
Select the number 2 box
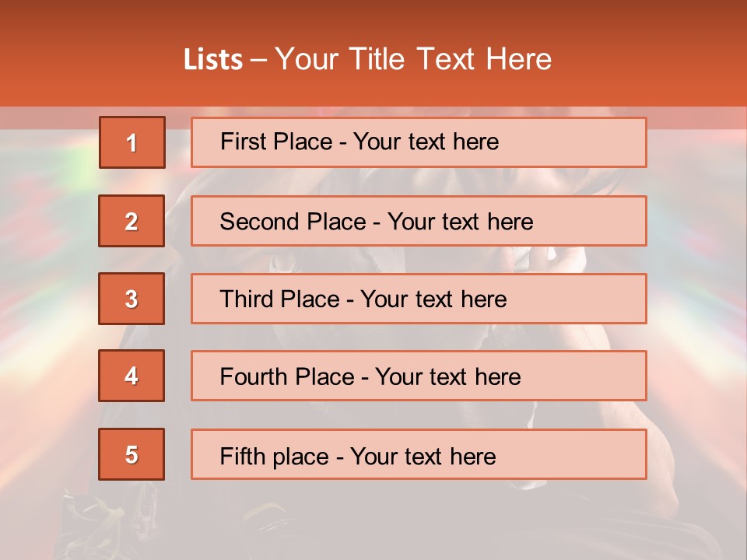click(132, 220)
